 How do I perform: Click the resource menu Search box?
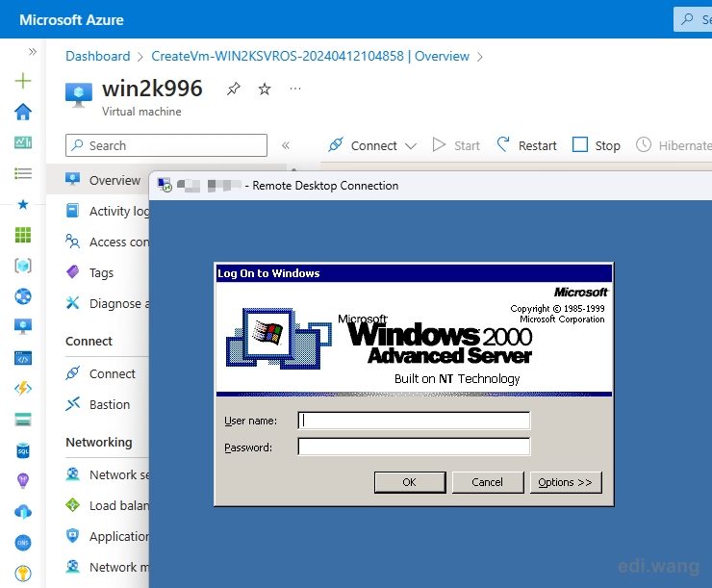click(166, 145)
